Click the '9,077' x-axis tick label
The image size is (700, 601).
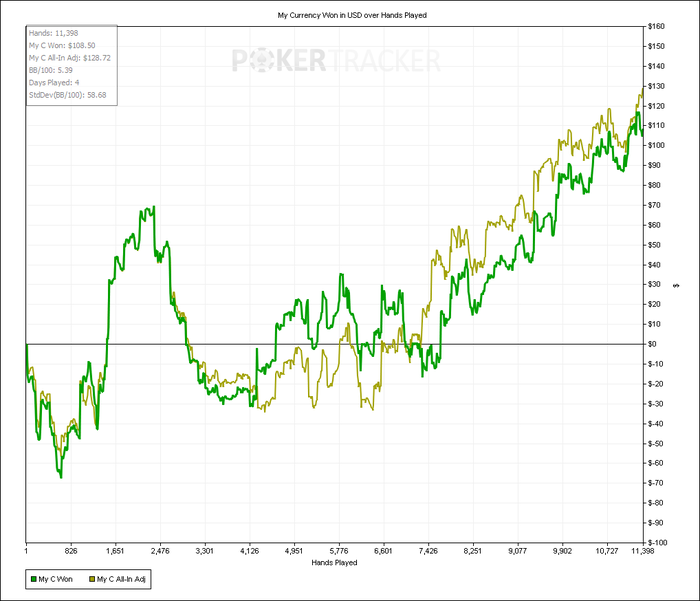517,551
